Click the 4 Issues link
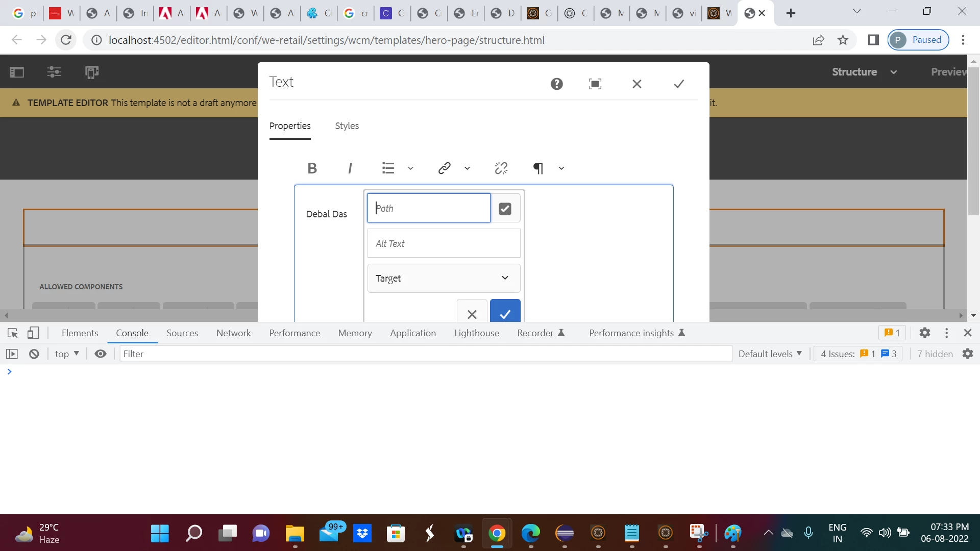 click(x=857, y=354)
